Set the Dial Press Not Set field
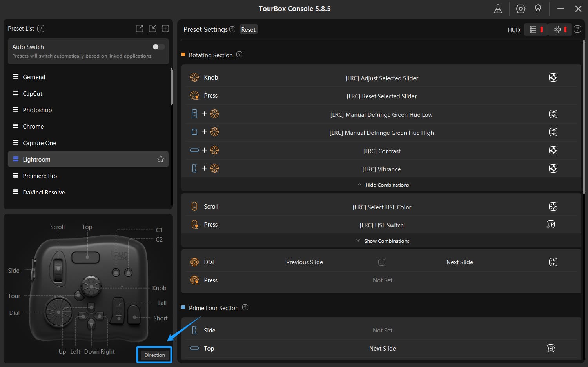The image size is (588, 367). 383,280
